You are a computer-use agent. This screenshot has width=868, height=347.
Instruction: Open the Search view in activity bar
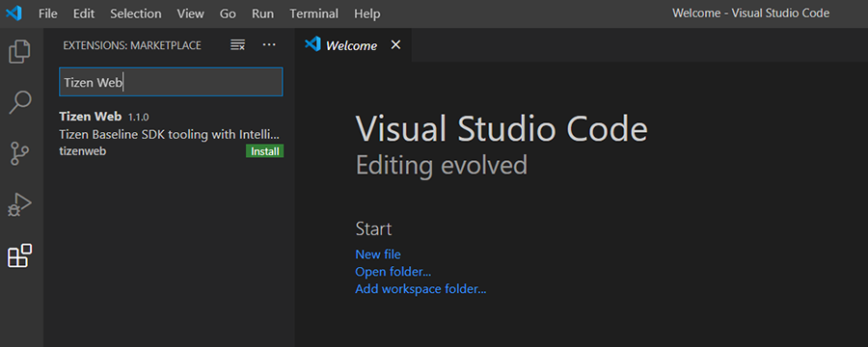pos(20,103)
